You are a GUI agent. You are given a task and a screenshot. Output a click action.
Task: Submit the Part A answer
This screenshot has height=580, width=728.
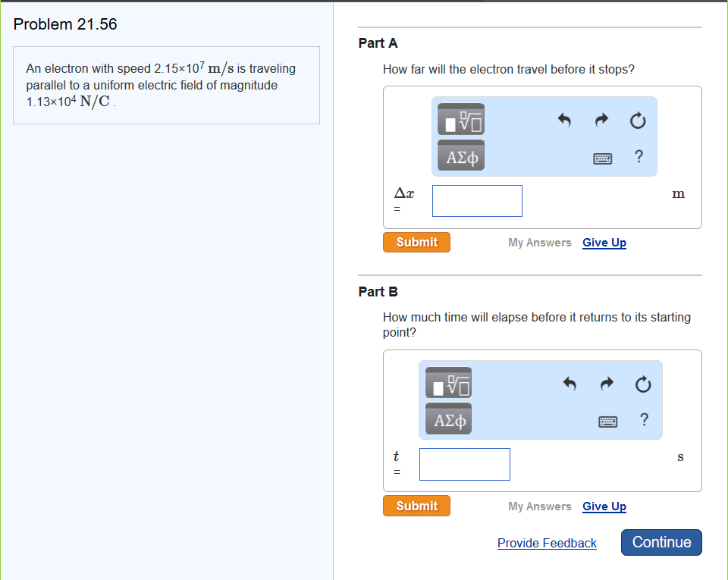click(416, 242)
